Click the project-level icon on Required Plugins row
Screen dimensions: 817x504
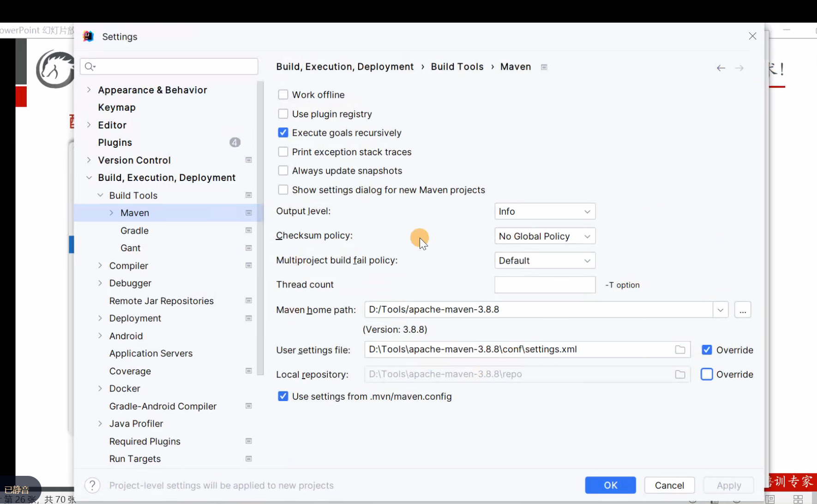[249, 441]
